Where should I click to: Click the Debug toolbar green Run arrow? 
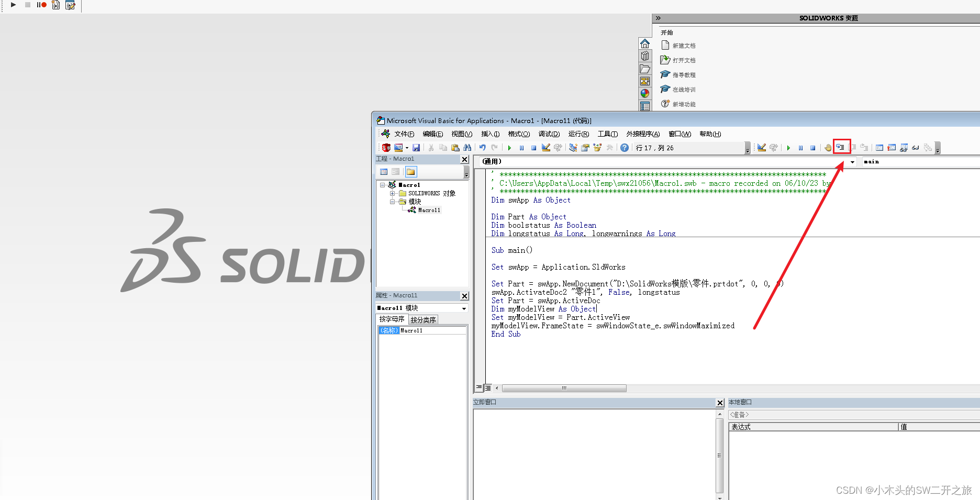click(x=788, y=148)
